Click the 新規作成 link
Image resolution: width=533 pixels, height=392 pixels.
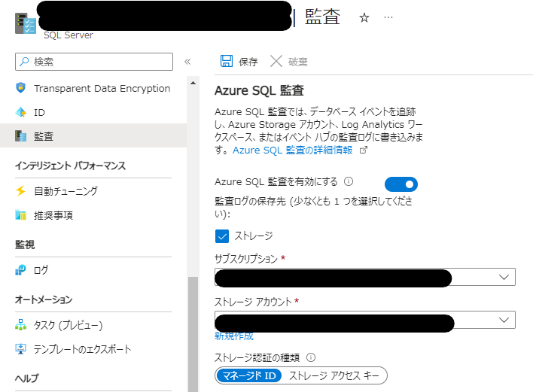(234, 336)
